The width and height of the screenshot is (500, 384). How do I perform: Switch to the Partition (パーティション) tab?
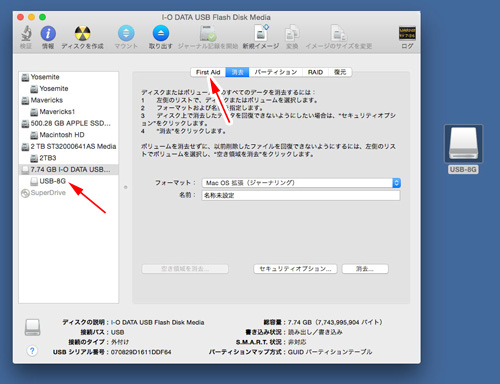click(276, 72)
